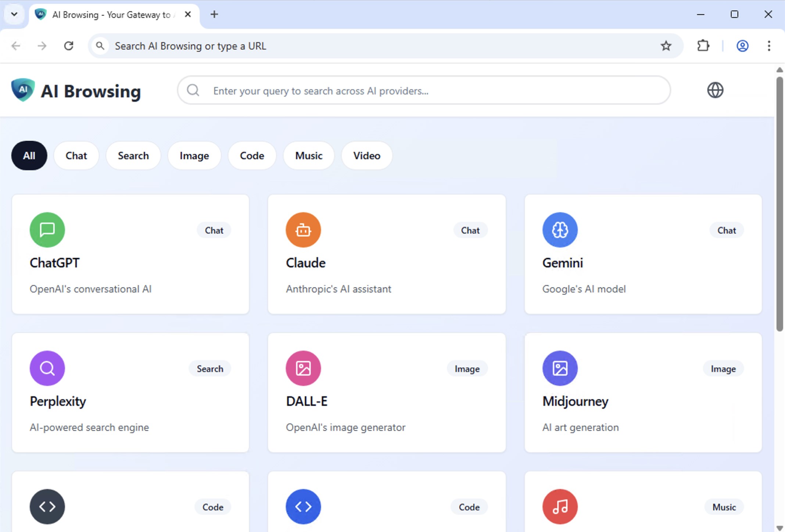Open the browser extensions puzzle icon
The image size is (785, 532).
703,46
